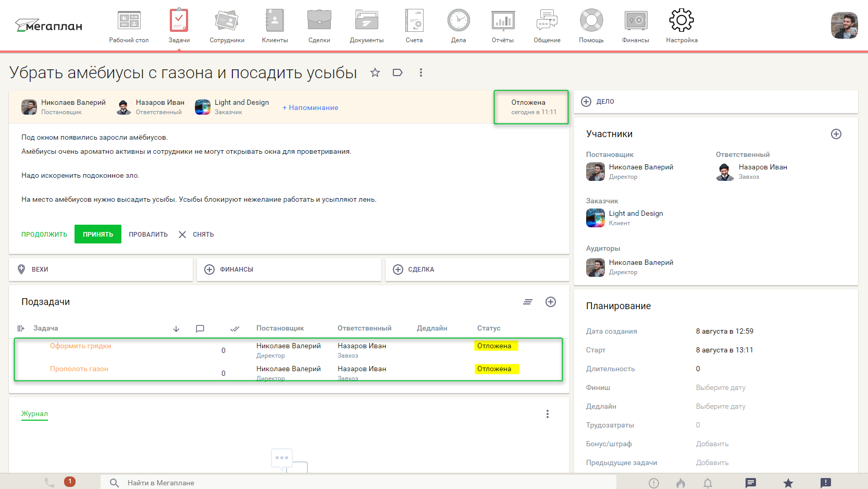Star the task as favorite
Image resolution: width=868 pixels, height=489 pixels.
tap(375, 72)
